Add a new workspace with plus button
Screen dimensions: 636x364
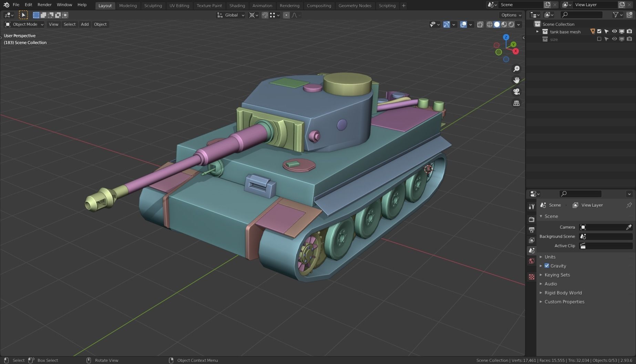pyautogui.click(x=403, y=6)
